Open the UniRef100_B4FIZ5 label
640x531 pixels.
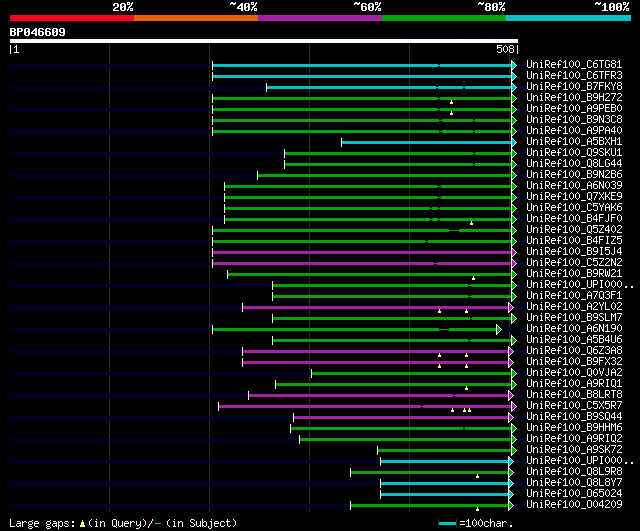pyautogui.click(x=574, y=241)
